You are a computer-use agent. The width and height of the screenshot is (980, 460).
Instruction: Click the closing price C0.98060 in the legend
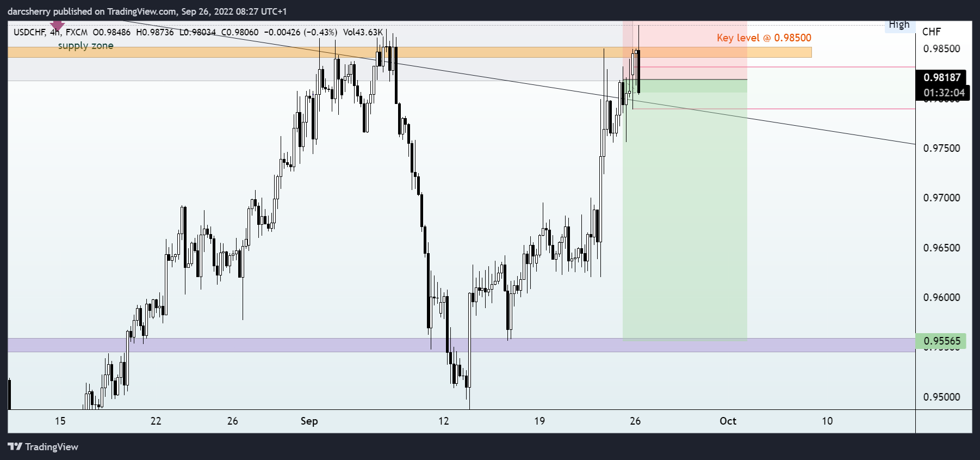240,32
